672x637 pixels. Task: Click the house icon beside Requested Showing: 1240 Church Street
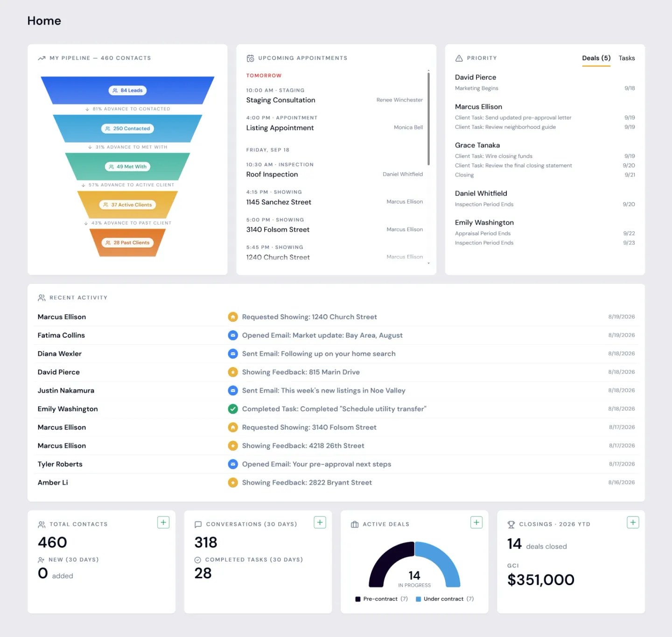tap(233, 317)
